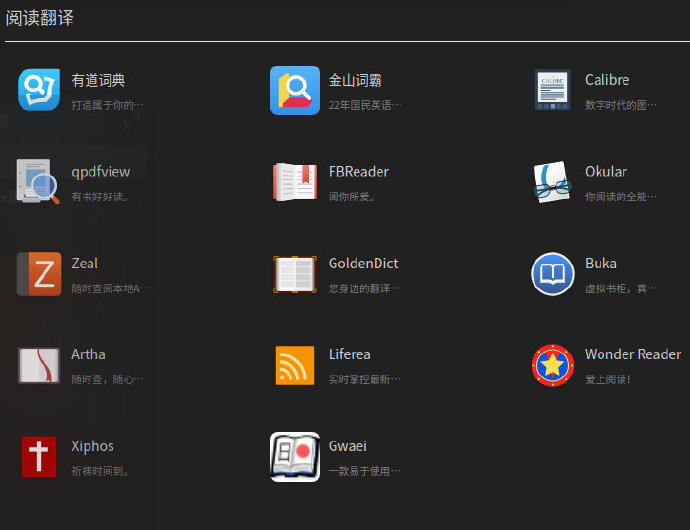Image resolution: width=690 pixels, height=530 pixels.
Task: Click the 数字时代的图 description under Calibre
Action: click(x=620, y=105)
